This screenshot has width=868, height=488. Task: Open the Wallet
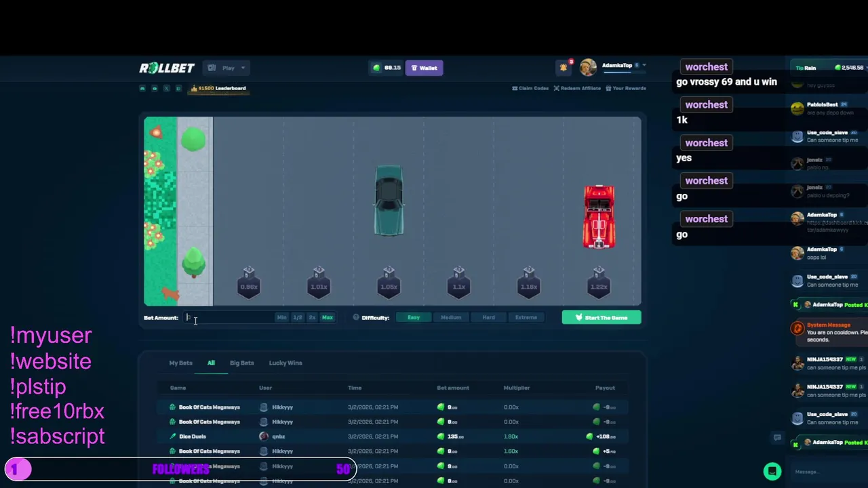(x=424, y=68)
